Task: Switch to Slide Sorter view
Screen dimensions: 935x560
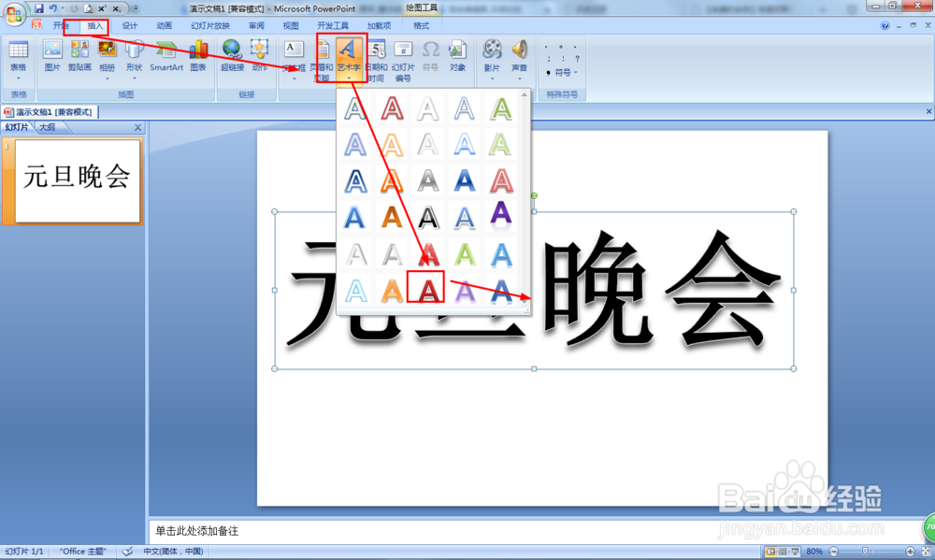Action: pos(783,552)
